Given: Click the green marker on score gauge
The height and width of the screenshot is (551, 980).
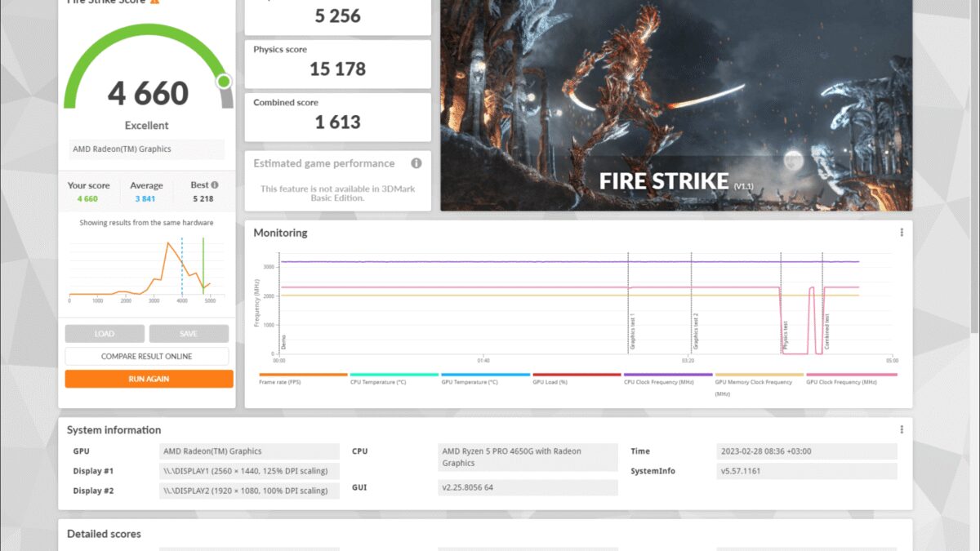Looking at the screenshot, I should tap(224, 82).
